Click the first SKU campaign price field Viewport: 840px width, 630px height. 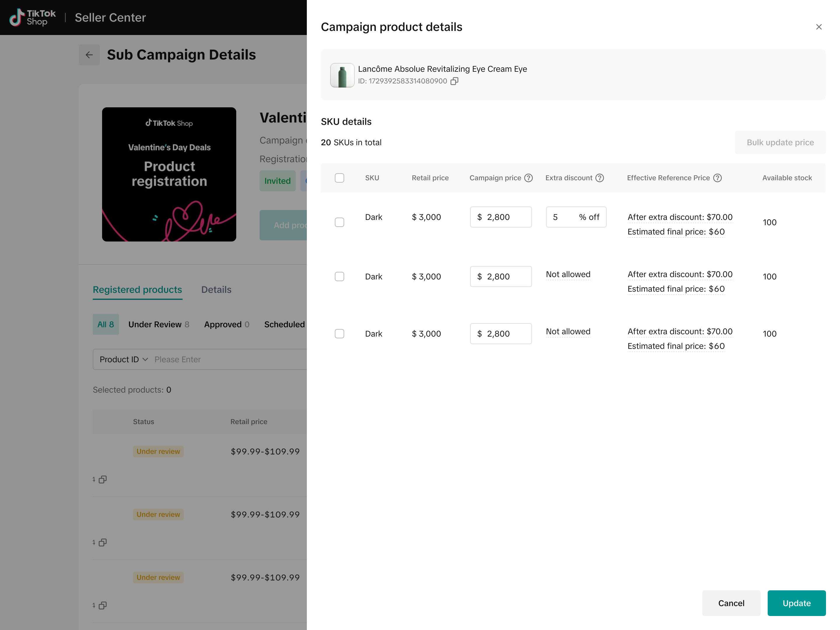[501, 217]
